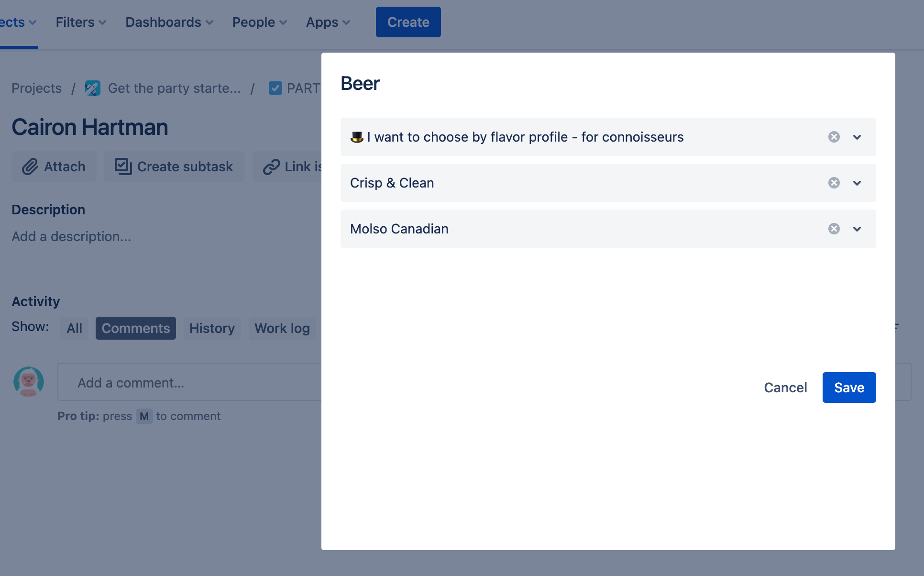Click the Save button in Beer dialog

click(849, 388)
